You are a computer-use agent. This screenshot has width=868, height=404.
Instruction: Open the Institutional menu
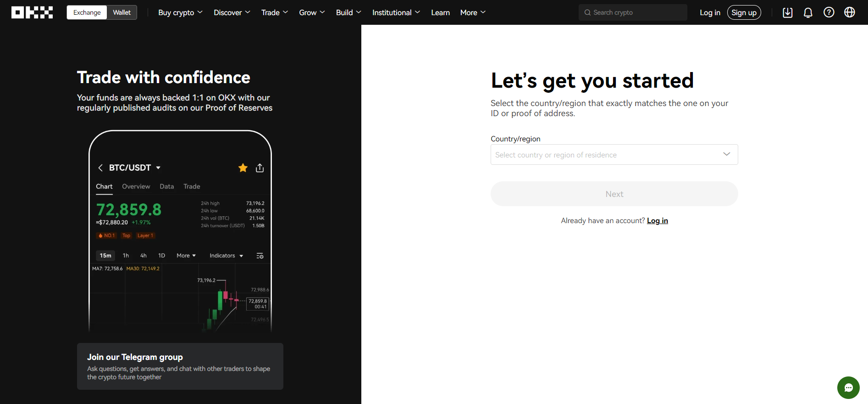pos(396,12)
